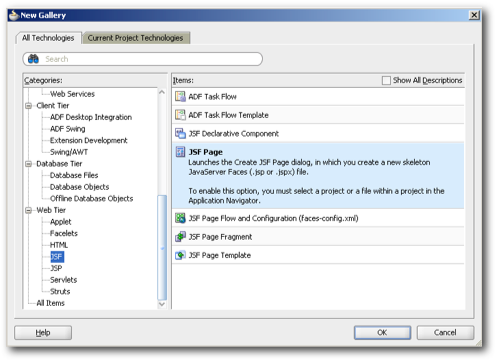Collapse the Web Tier node
Image resolution: width=496 pixels, height=361 pixels.
(29, 210)
